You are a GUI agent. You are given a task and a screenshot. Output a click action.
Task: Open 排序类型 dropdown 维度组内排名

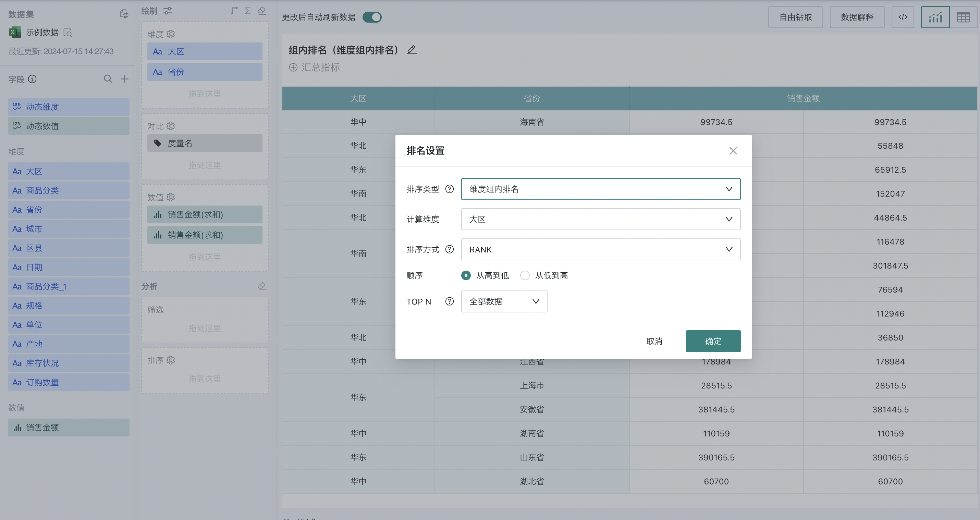[x=601, y=189]
